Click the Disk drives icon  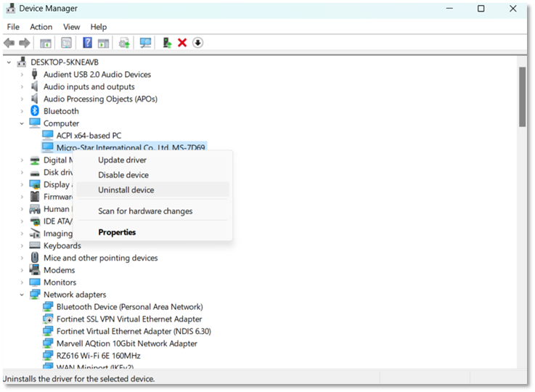(x=35, y=173)
